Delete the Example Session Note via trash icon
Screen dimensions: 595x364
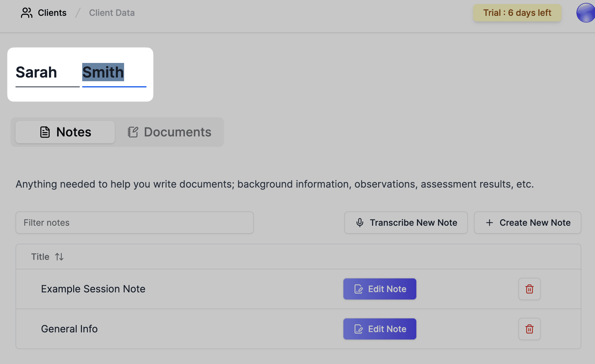click(x=529, y=289)
